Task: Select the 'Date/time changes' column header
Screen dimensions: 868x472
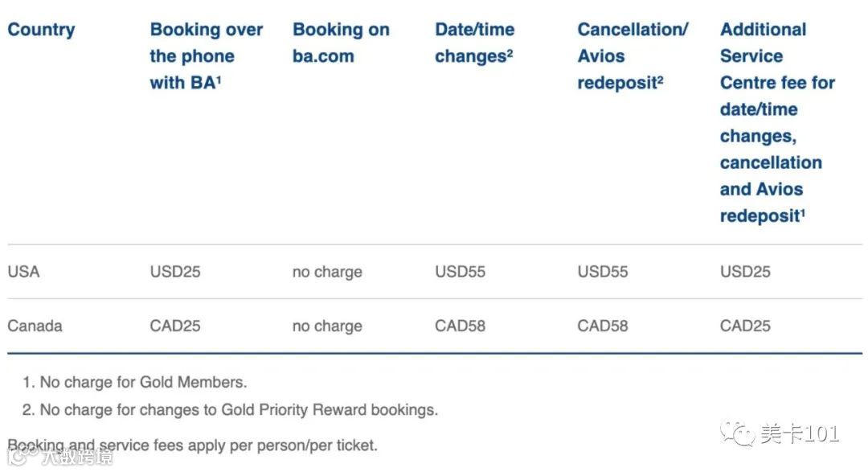Action: [x=474, y=43]
